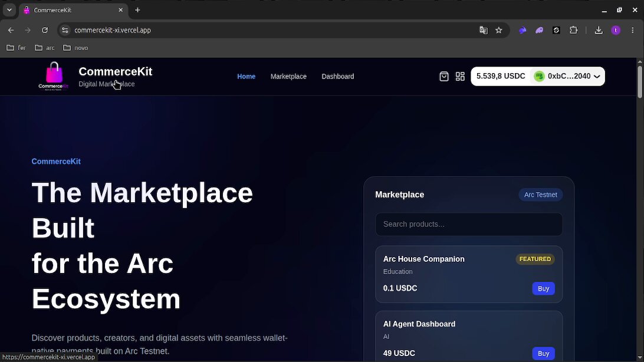Open Chrome three-dot menu
The width and height of the screenshot is (644, 362).
632,31
